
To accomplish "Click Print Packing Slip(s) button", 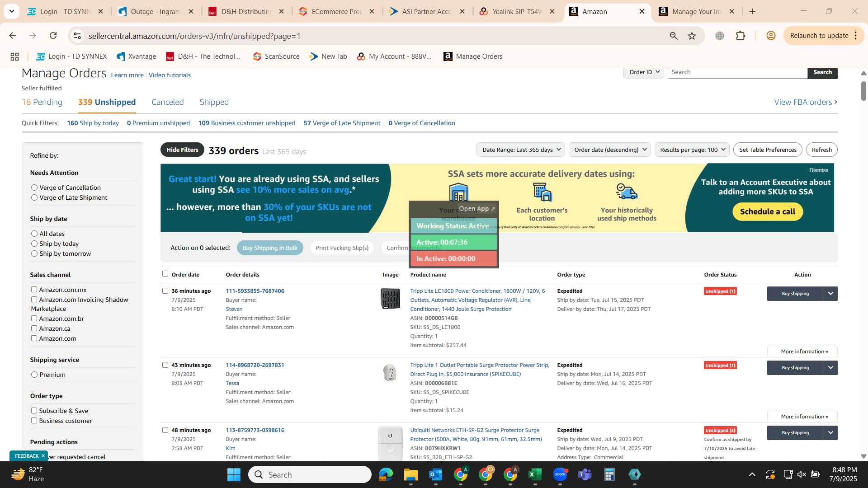I will click(x=342, y=248).
